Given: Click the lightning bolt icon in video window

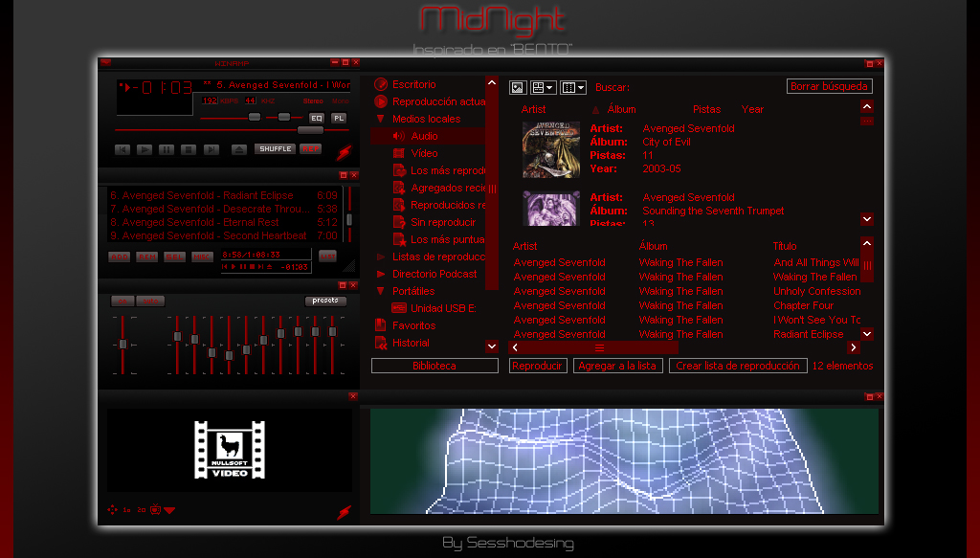Looking at the screenshot, I should [344, 512].
